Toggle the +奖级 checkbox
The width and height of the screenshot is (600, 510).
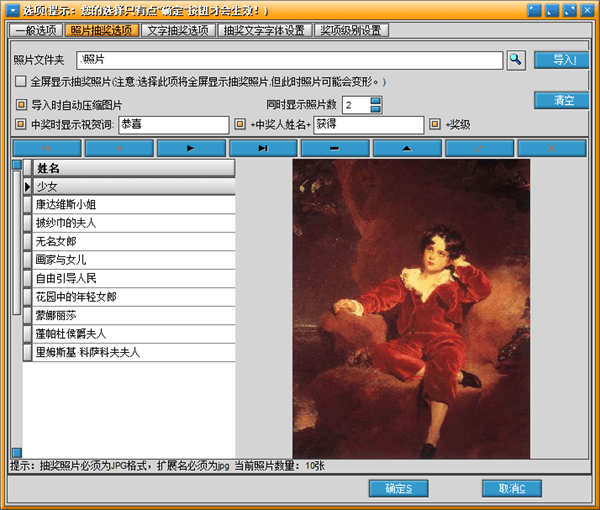click(x=435, y=125)
